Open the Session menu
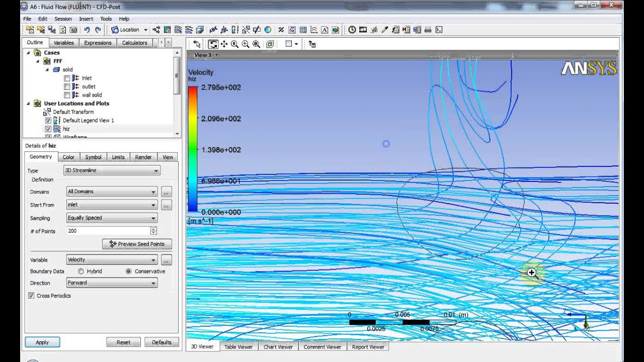Screen dimensions: 644x362 (x=63, y=19)
